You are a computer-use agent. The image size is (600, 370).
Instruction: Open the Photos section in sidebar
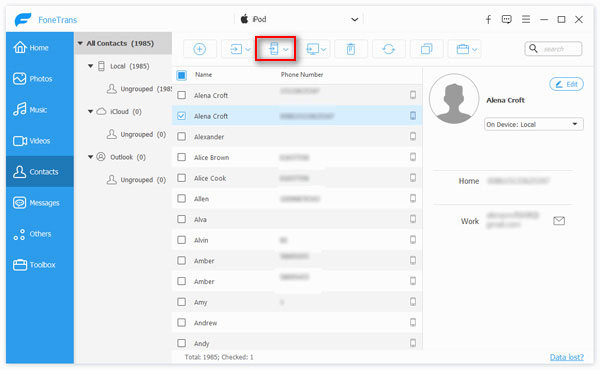coord(40,78)
